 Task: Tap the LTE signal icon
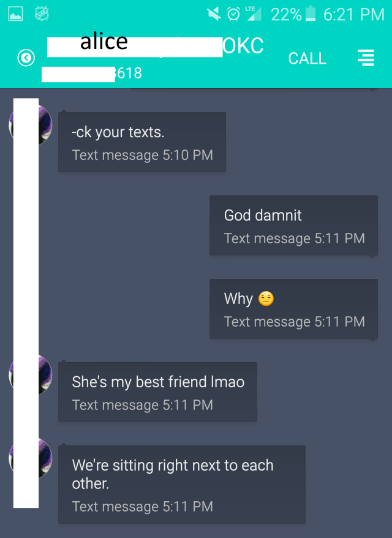tap(254, 13)
